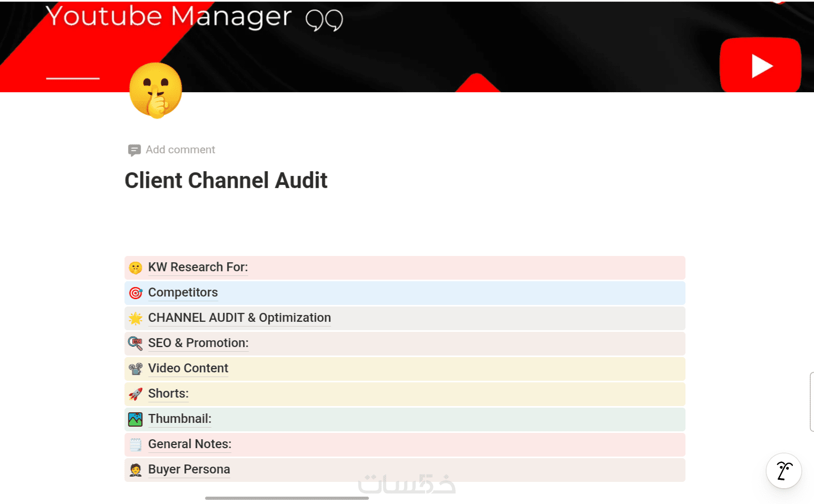This screenshot has height=504, width=814.
Task: Click the horizontal scrollbar at the bottom
Action: [x=287, y=498]
